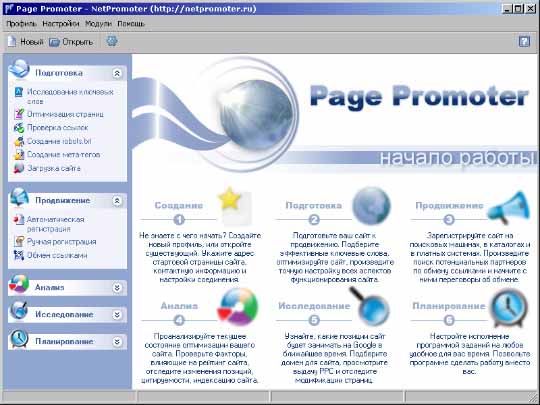Click the Page Promoter title bar application icon
This screenshot has height=405, width=540.
pyautogui.click(x=9, y=8)
